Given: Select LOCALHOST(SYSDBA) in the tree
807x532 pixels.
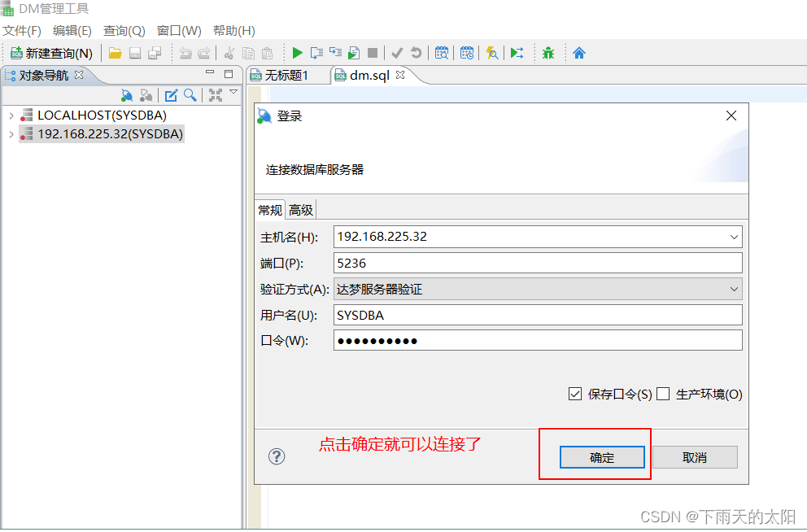Looking at the screenshot, I should [x=102, y=116].
